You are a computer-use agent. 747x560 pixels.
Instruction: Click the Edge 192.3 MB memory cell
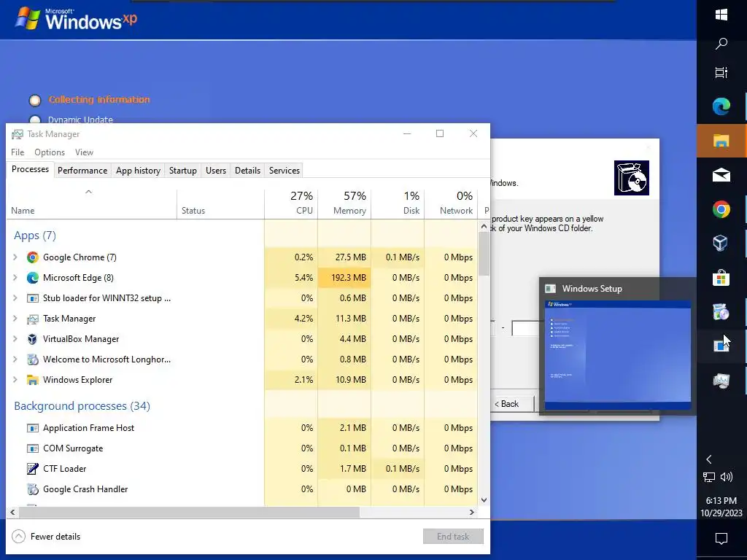click(344, 278)
